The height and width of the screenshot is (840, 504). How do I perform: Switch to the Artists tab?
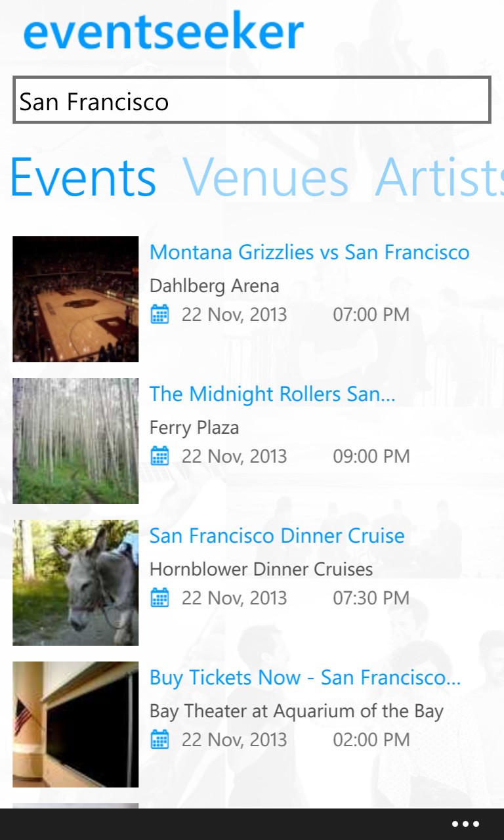coord(438,177)
